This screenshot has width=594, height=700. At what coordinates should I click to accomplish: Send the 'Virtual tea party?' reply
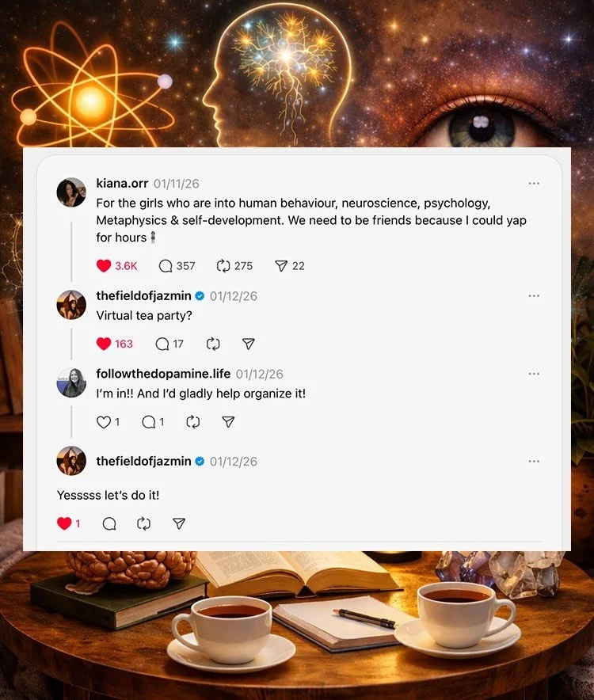tap(249, 344)
